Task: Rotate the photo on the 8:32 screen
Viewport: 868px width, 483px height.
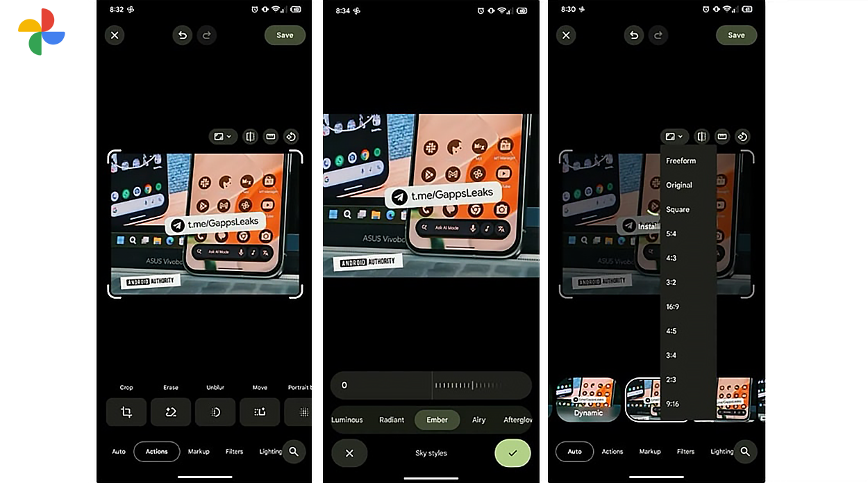Action: point(292,137)
